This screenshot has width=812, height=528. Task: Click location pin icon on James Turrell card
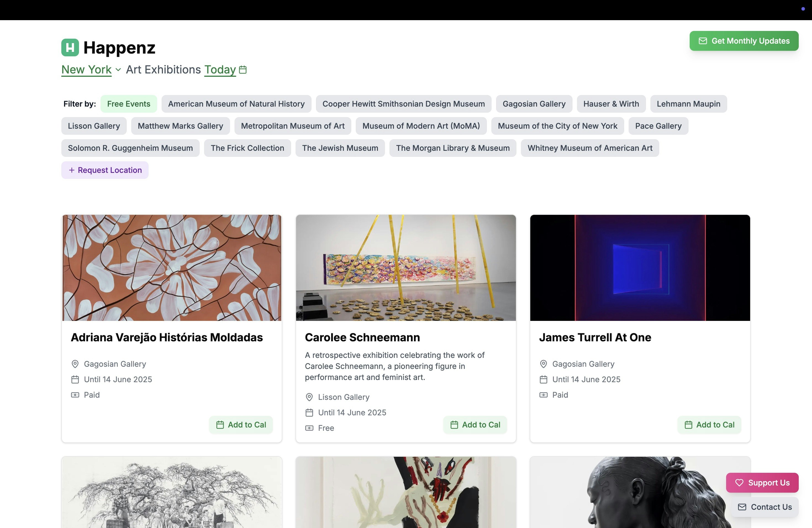tap(544, 364)
